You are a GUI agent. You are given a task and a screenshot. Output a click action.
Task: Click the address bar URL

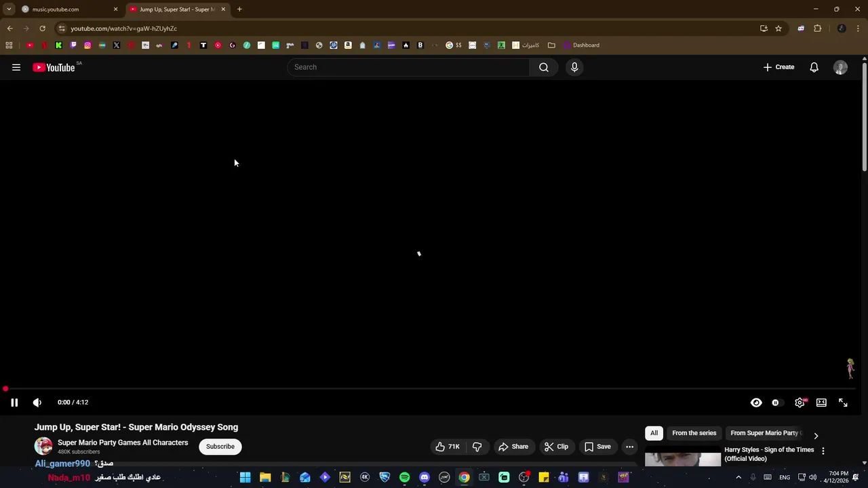click(x=124, y=28)
